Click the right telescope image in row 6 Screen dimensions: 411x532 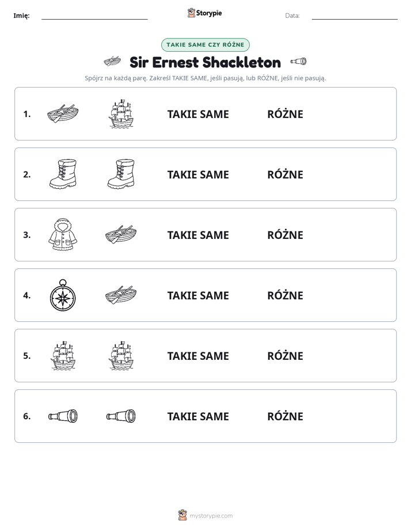pyautogui.click(x=121, y=416)
